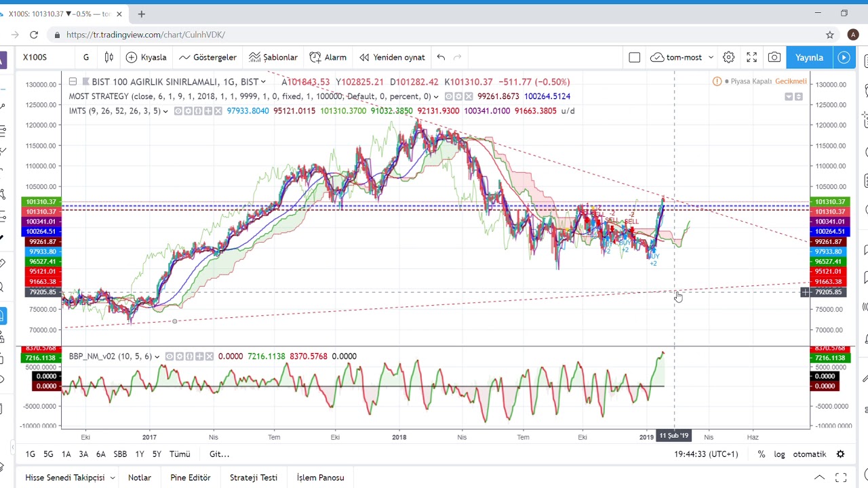Select chart layout square icon
Viewport: 868px width, 488px height.
coord(634,58)
